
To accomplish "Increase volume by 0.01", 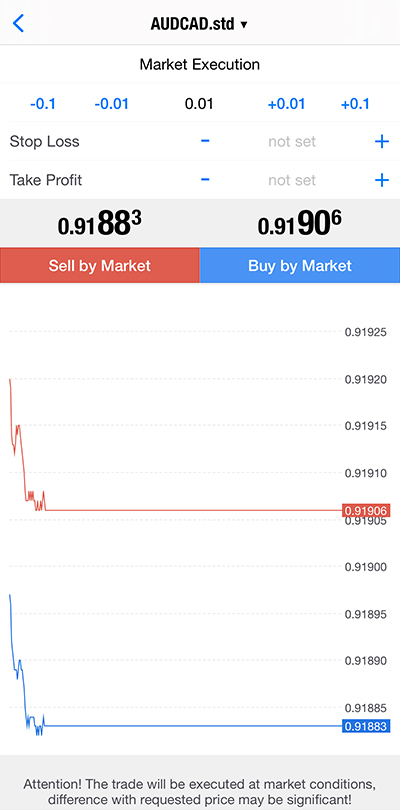I will tap(286, 104).
